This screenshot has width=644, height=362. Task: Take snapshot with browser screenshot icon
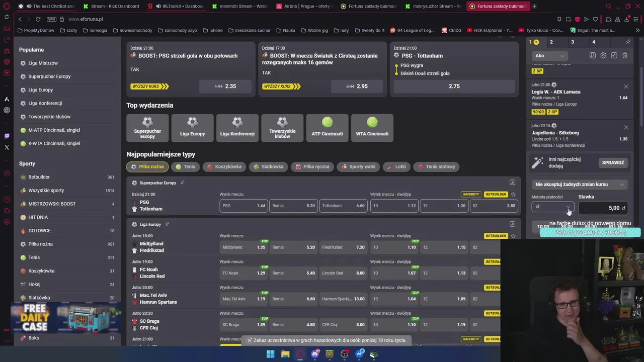[568, 19]
